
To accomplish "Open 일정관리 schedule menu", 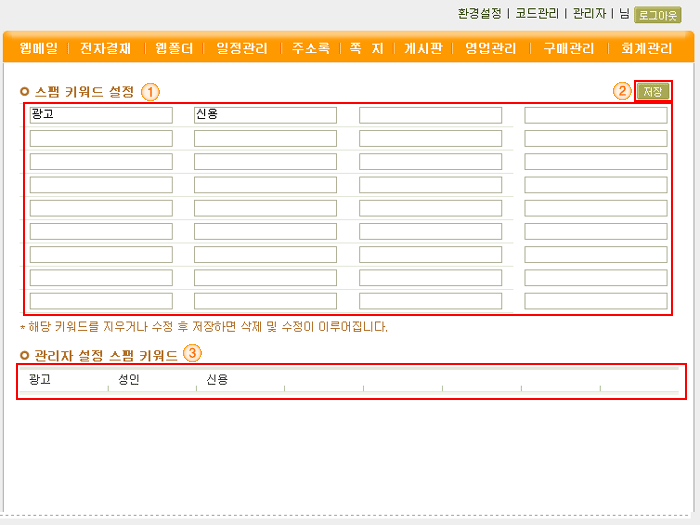I will (x=242, y=48).
